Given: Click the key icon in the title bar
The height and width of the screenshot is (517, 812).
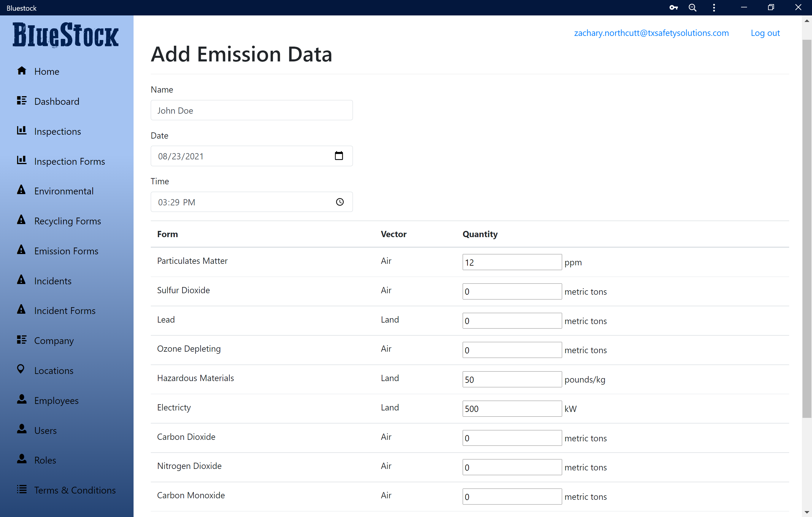Looking at the screenshot, I should (x=673, y=7).
